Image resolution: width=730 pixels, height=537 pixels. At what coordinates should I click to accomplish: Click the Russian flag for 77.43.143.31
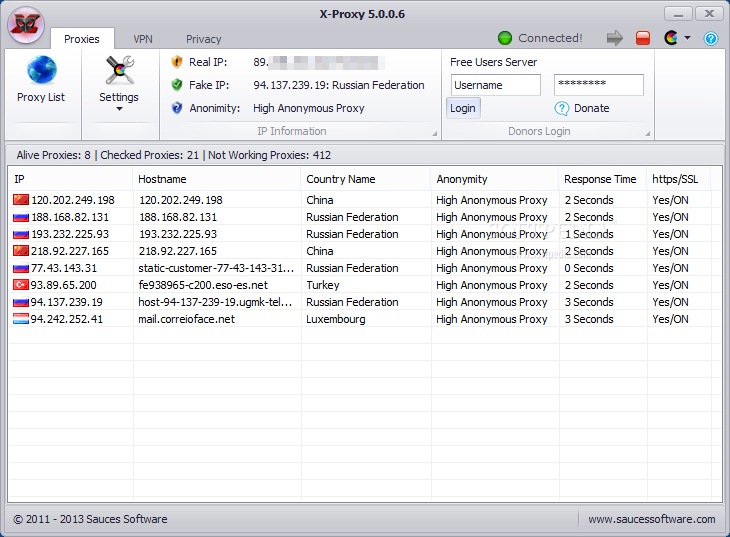pyautogui.click(x=21, y=268)
